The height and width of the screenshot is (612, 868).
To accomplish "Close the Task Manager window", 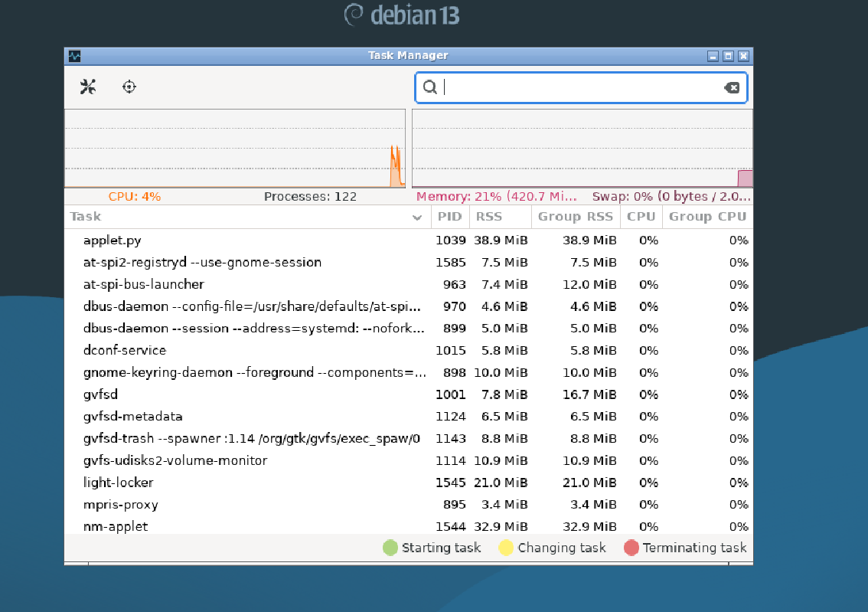I will (x=743, y=56).
